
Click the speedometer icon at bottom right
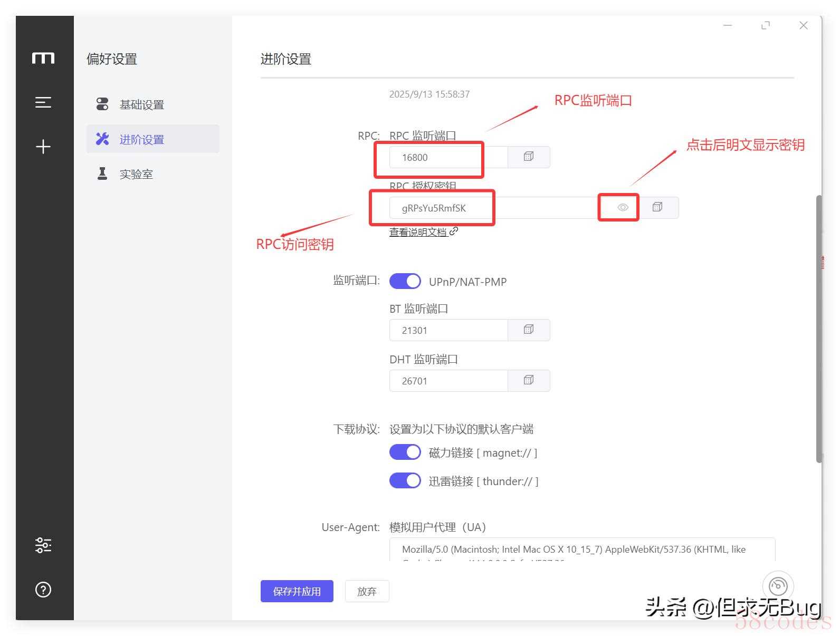point(778,586)
